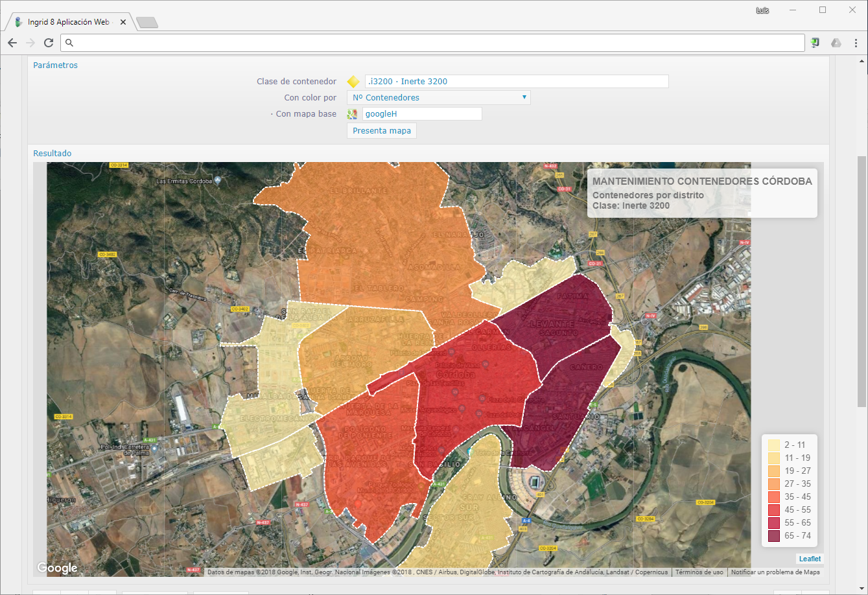Go back with the browser back arrow

(x=12, y=43)
